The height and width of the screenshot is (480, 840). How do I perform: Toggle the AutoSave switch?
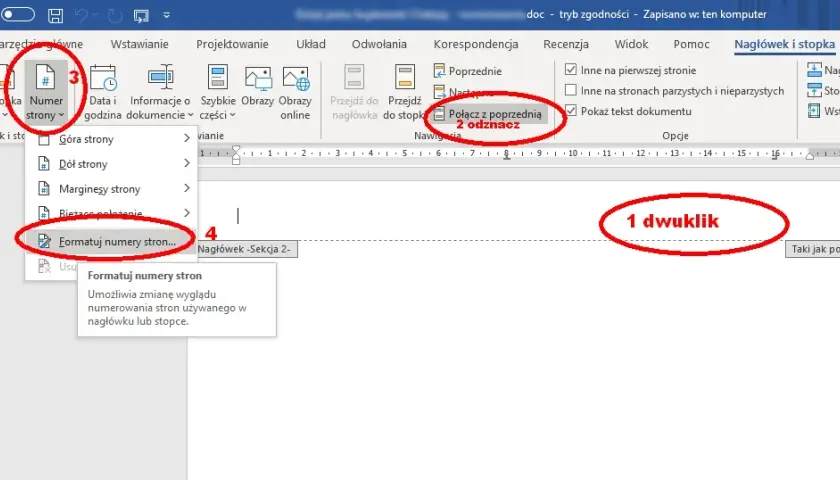point(17,14)
